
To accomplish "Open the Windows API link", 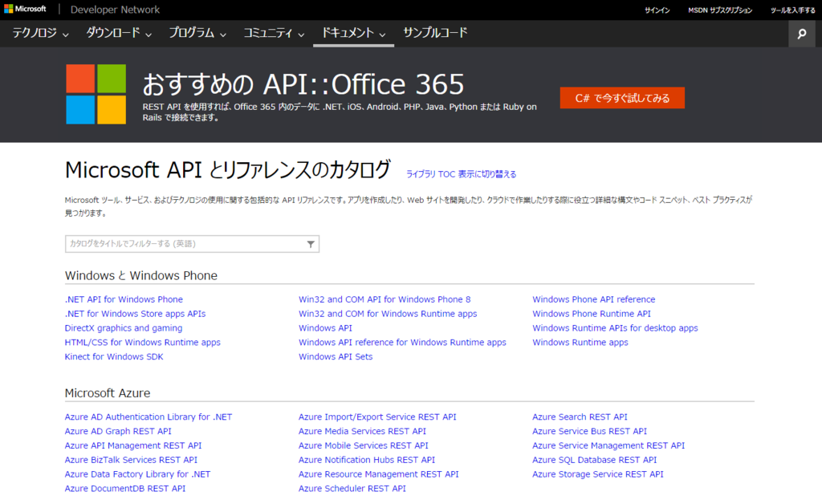I will pyautogui.click(x=325, y=328).
